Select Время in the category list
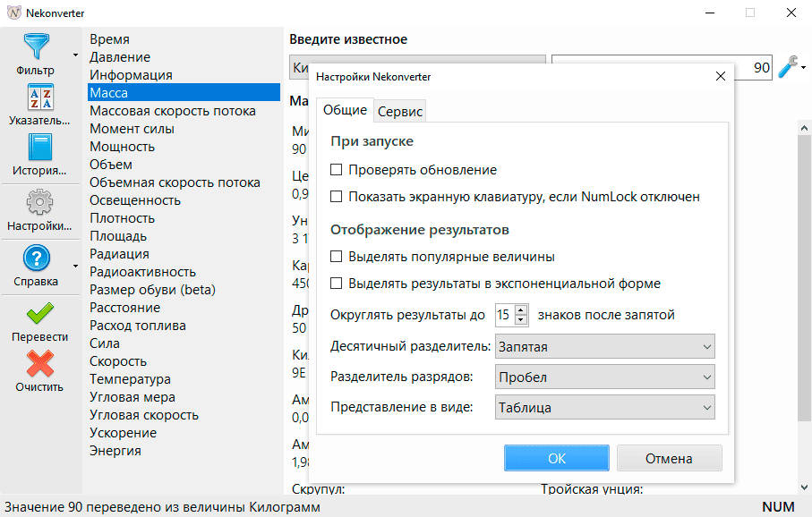The height and width of the screenshot is (517, 812). 109,39
